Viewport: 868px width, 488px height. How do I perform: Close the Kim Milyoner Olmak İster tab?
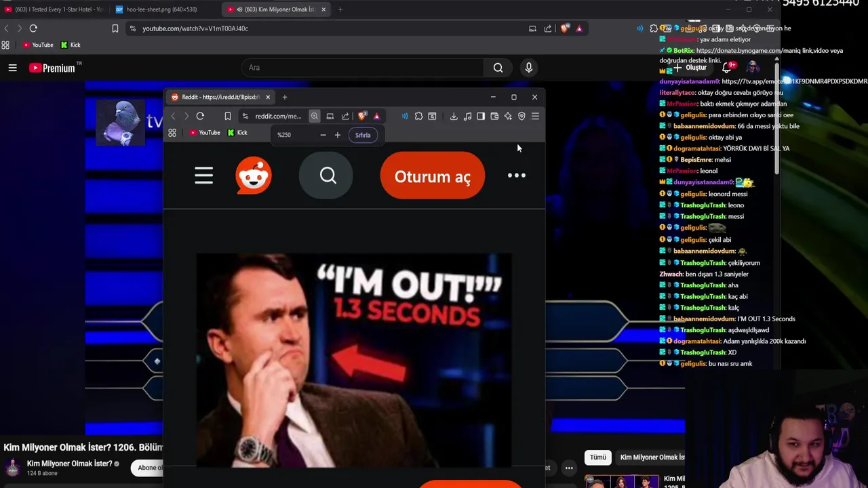(323, 9)
